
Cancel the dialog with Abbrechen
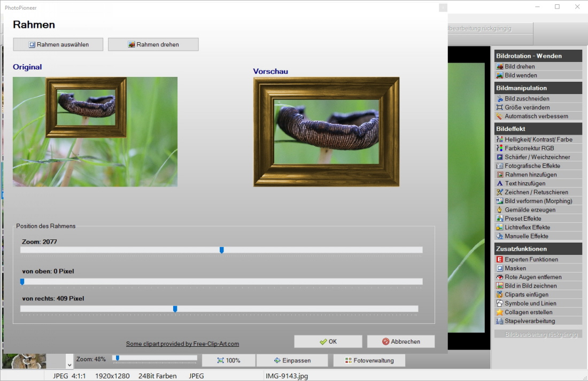pos(400,341)
